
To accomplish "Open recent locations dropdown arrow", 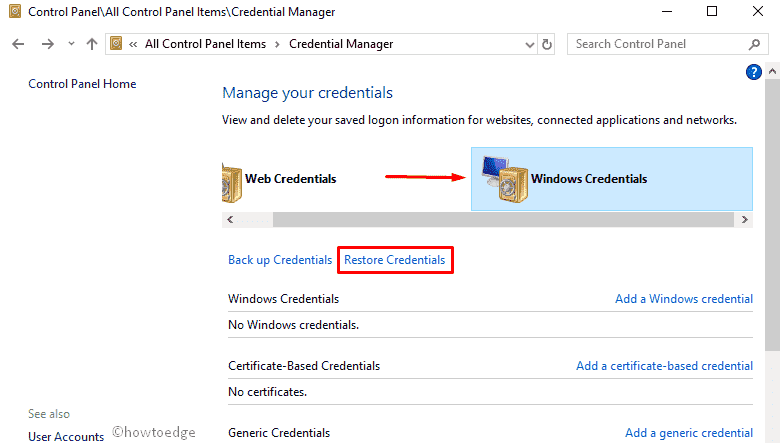I will pos(71,44).
